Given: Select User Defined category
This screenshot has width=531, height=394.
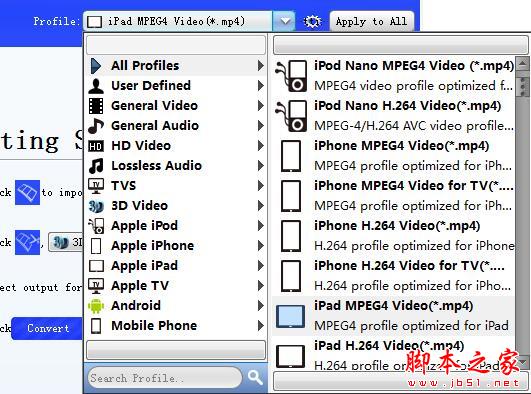Looking at the screenshot, I should click(176, 86).
